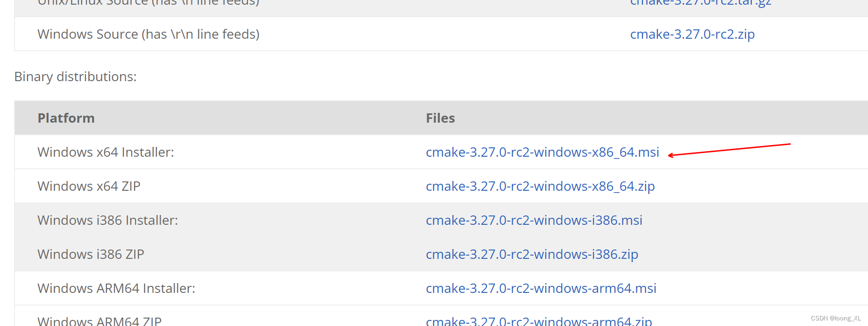Image resolution: width=868 pixels, height=326 pixels.
Task: Download cmake-3.27.0-rc2.tar.gz source tarball
Action: pos(700,3)
